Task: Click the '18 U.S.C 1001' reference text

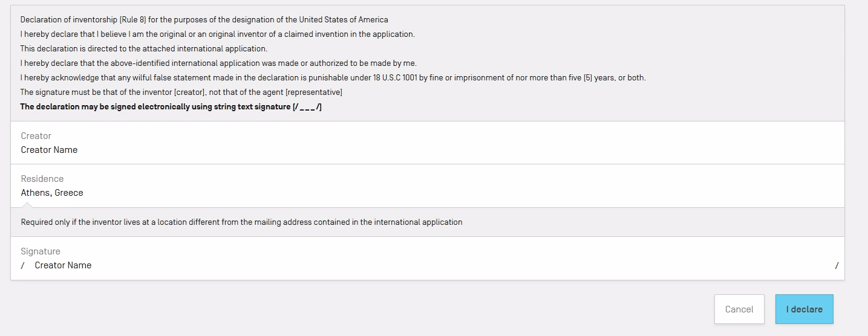Action: click(391, 78)
